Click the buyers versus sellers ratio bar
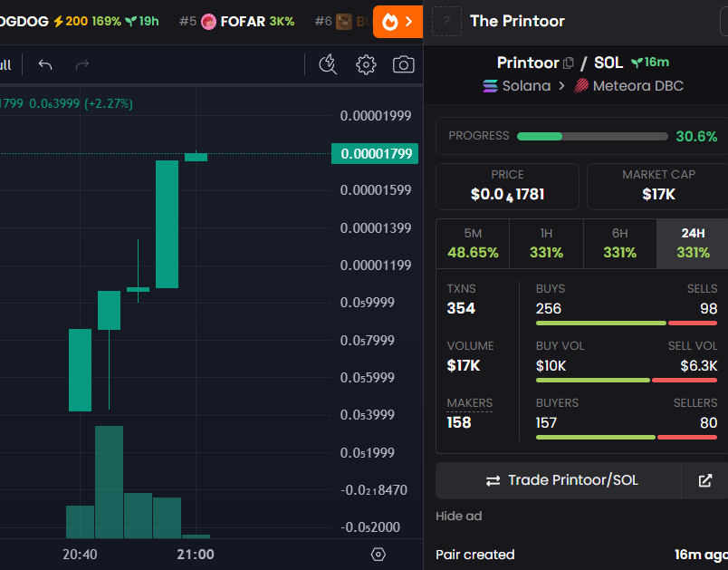728x570 pixels. (627, 437)
